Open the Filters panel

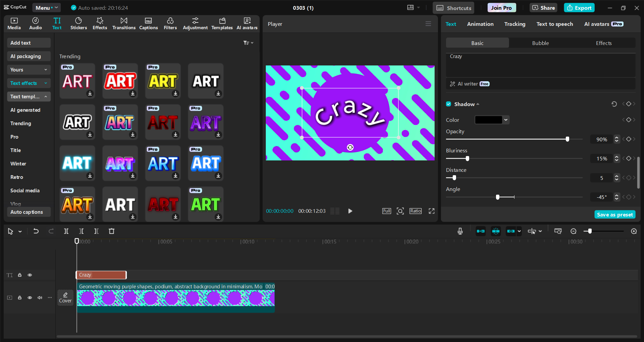pos(170,23)
